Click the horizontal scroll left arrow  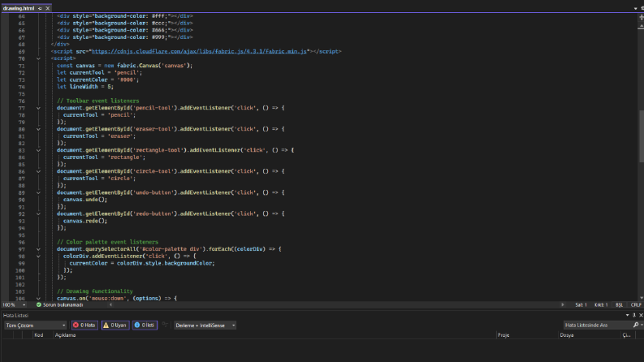110,305
